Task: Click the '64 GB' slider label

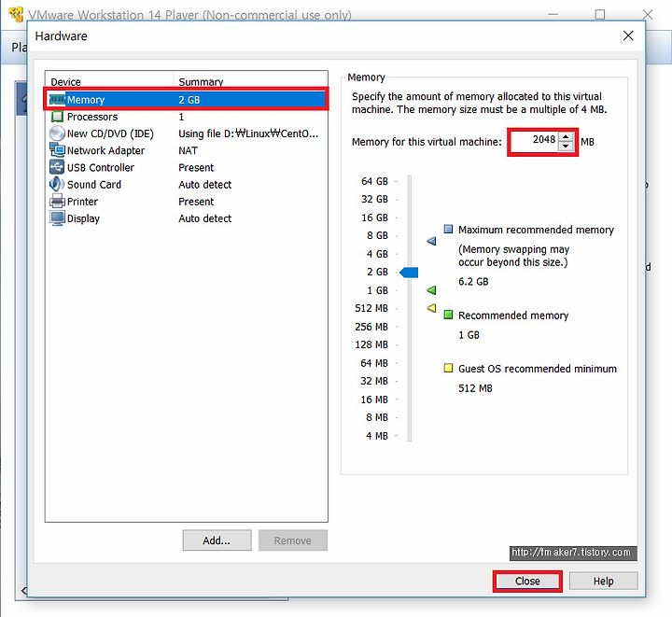Action: (374, 181)
